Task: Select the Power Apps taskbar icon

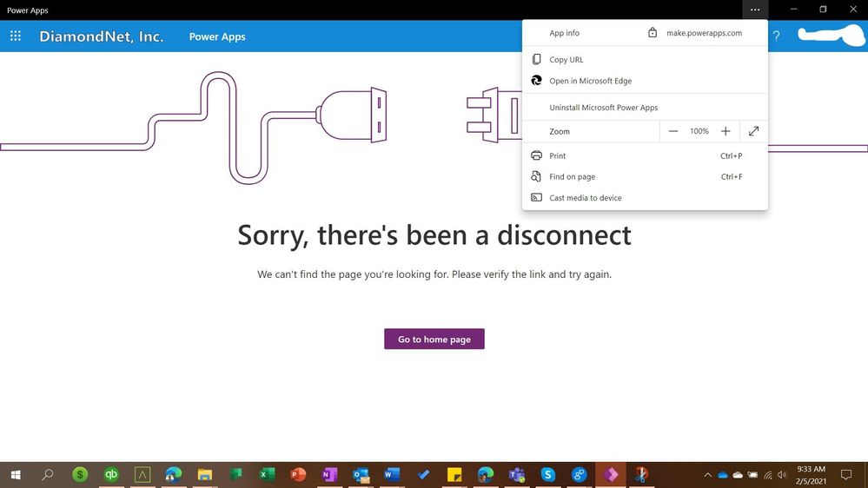Action: pyautogui.click(x=611, y=475)
